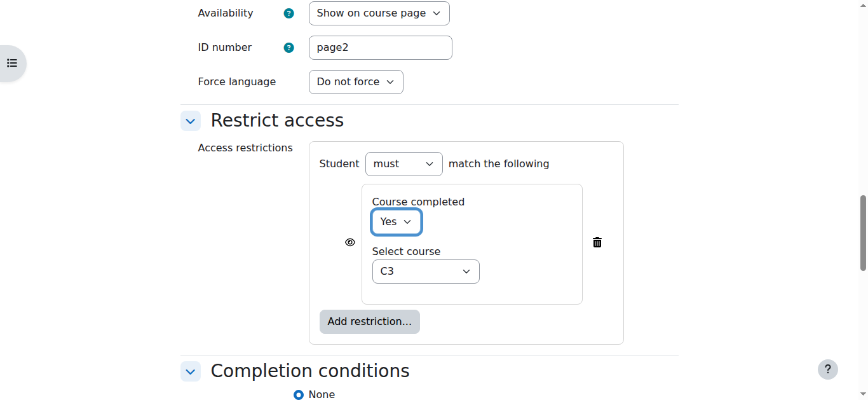This screenshot has width=868, height=400.
Task: Open the Select course C3 dropdown
Action: click(x=426, y=272)
